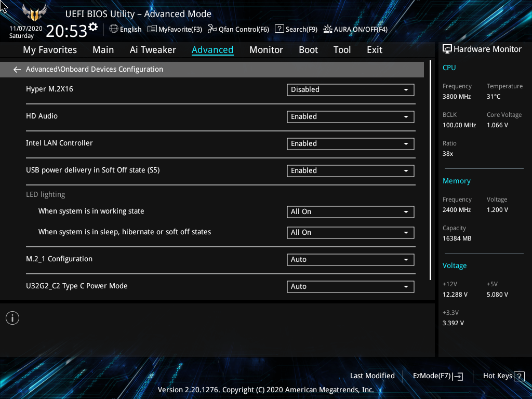The image size is (532, 399).
Task: Open U32G2_C2 Type C Power Mode dropdown
Action: pos(351,287)
